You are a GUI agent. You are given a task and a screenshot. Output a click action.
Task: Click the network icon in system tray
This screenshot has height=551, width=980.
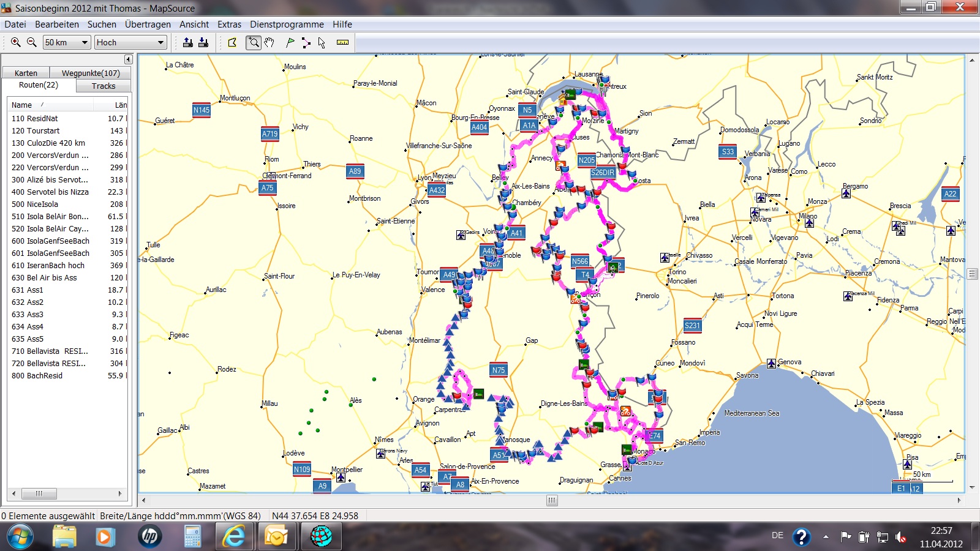pyautogui.click(x=883, y=537)
